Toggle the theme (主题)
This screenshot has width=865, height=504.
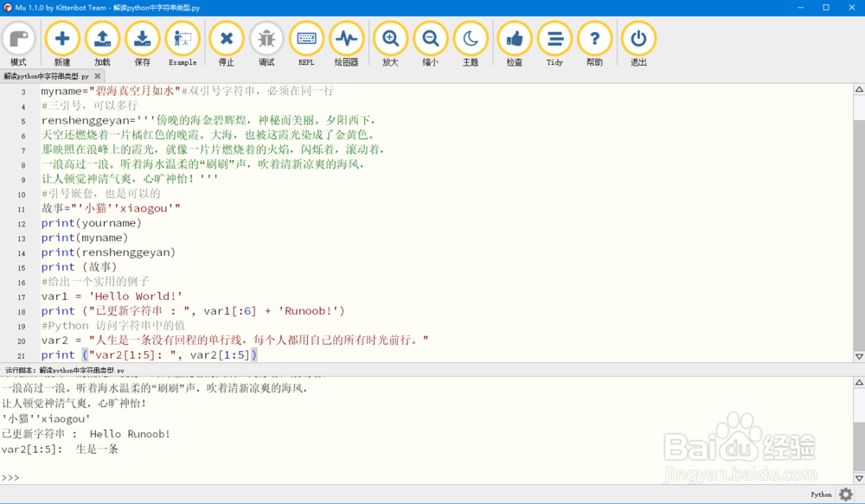(x=471, y=44)
